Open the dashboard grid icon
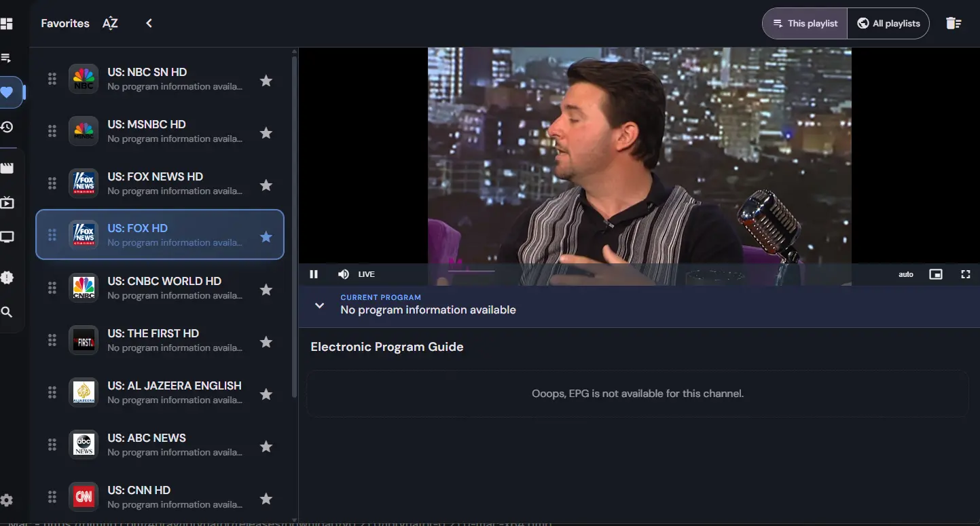The height and width of the screenshot is (526, 980). coord(7,24)
